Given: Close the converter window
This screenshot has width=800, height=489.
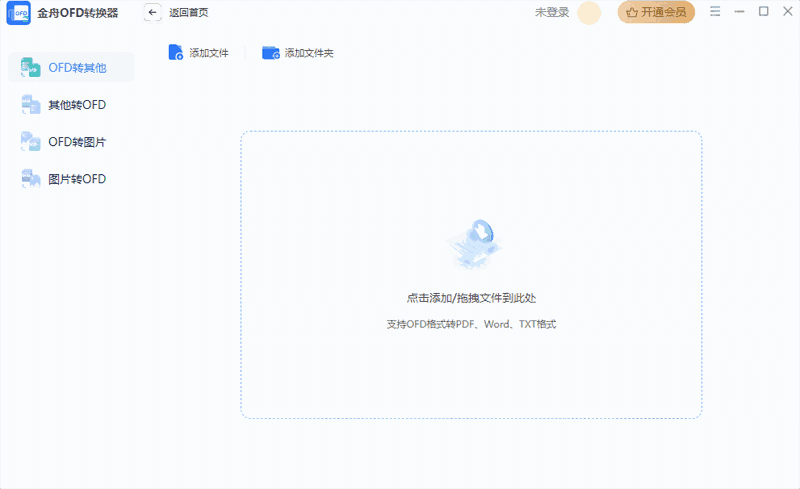Looking at the screenshot, I should pyautogui.click(x=787, y=11).
